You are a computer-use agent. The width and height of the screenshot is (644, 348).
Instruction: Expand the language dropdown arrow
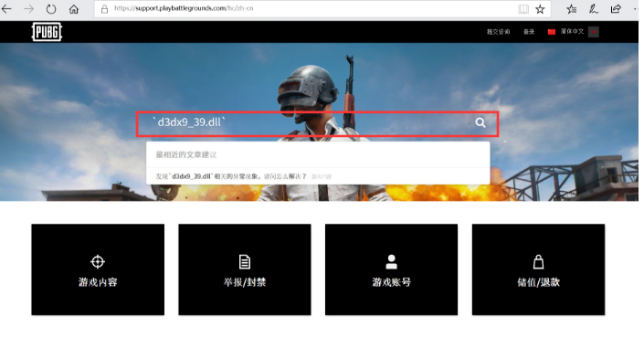pos(594,32)
